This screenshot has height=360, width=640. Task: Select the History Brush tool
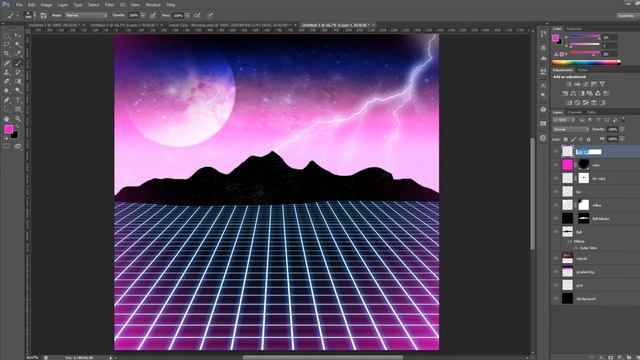18,72
